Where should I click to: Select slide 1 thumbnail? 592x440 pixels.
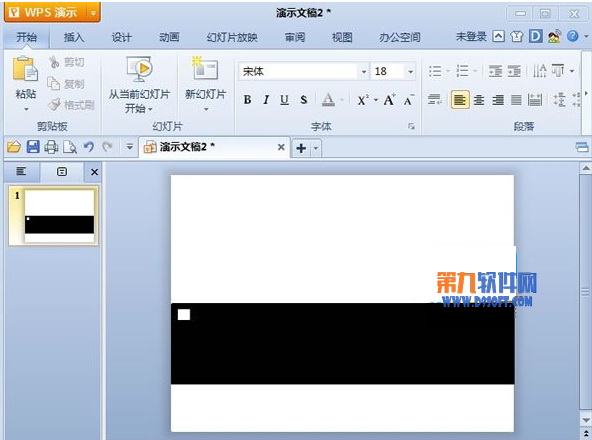tap(54, 216)
